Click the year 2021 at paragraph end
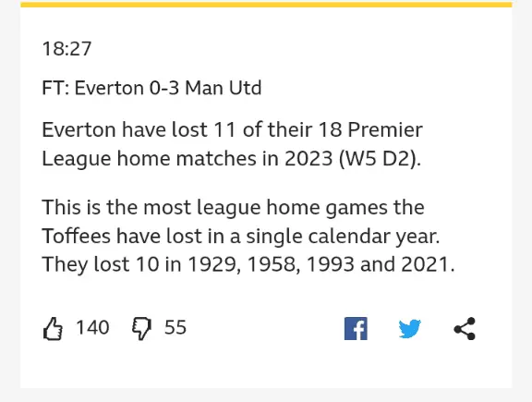The image size is (532, 402). pyautogui.click(x=428, y=264)
